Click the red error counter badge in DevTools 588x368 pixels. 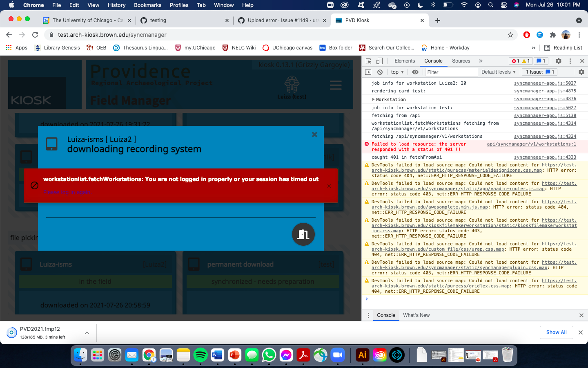click(x=514, y=61)
